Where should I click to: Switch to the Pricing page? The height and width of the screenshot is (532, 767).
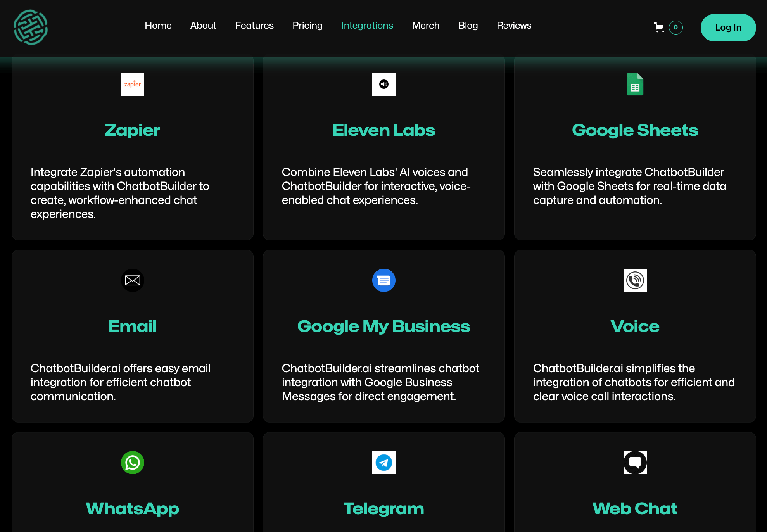(x=307, y=26)
